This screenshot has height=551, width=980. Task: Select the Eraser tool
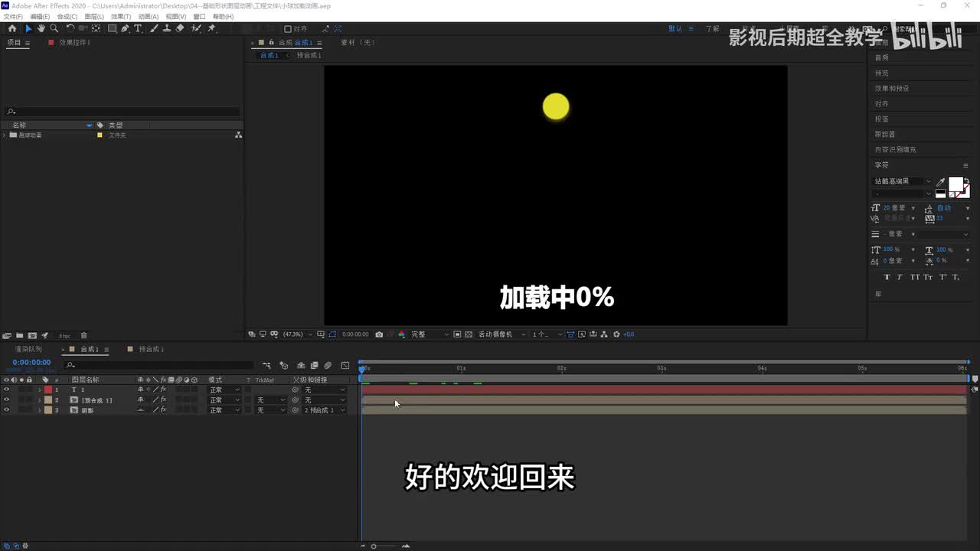180,28
